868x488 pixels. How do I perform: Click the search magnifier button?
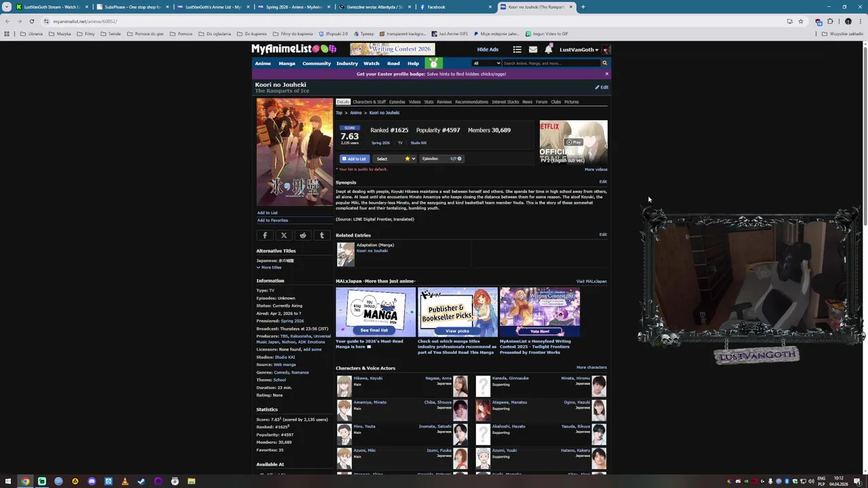click(604, 63)
